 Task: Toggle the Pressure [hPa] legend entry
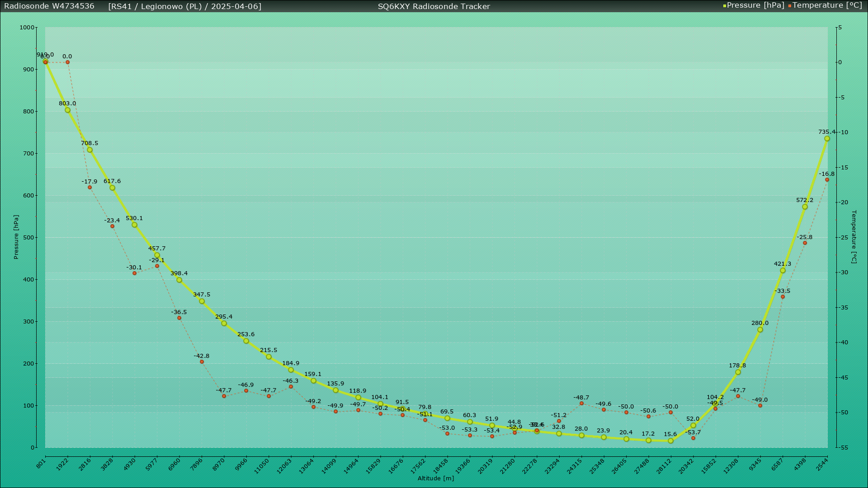(755, 5)
